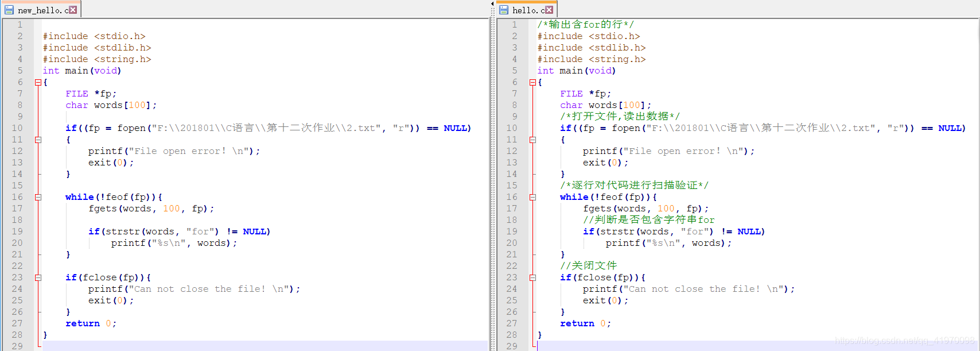Image resolution: width=980 pixels, height=351 pixels.
Task: Click printf "File open error!" line in hello.c
Action: (x=668, y=151)
